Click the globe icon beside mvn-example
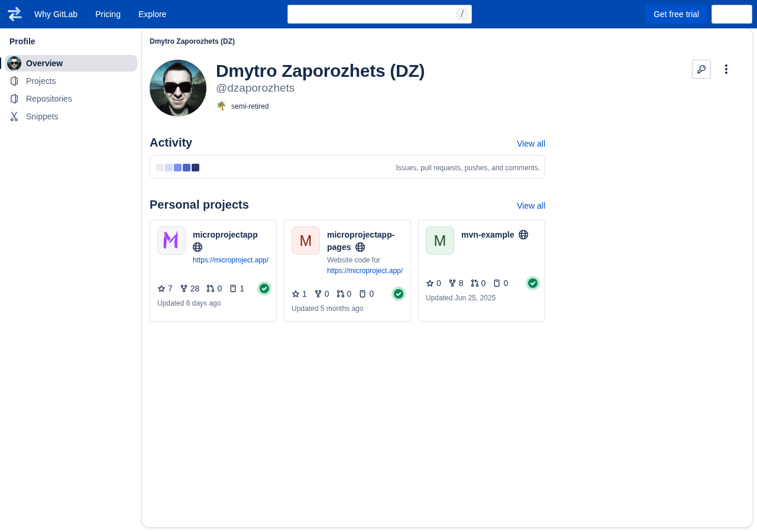The height and width of the screenshot is (532, 757). (x=523, y=235)
